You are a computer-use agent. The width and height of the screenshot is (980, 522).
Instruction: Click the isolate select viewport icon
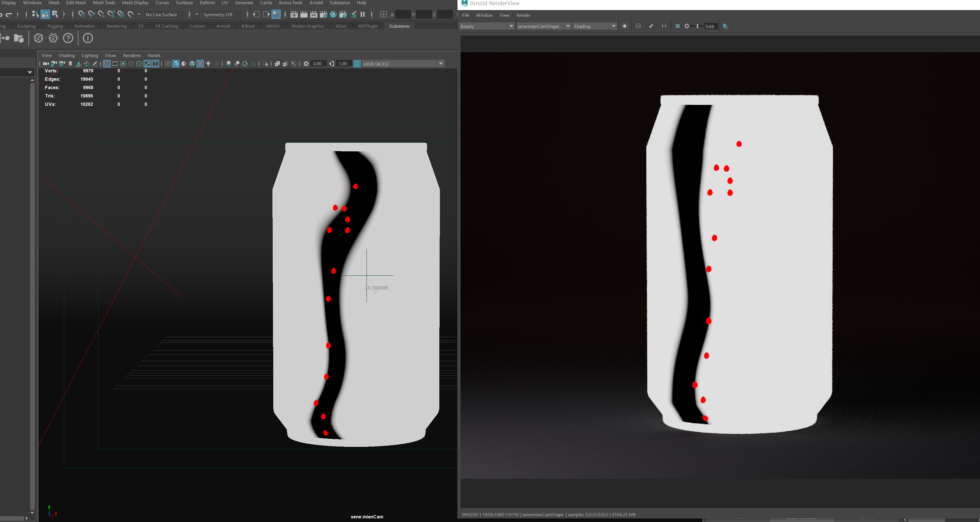[x=265, y=64]
